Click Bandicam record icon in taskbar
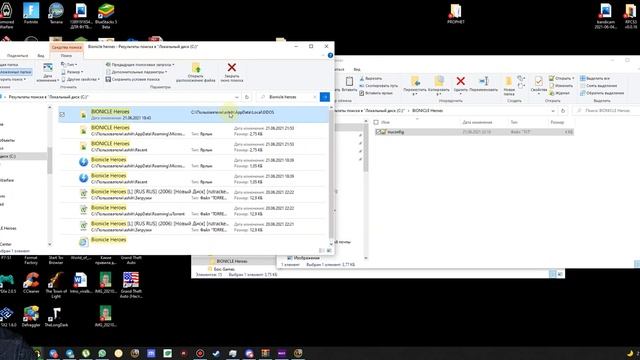640x360 pixels. coord(200,353)
